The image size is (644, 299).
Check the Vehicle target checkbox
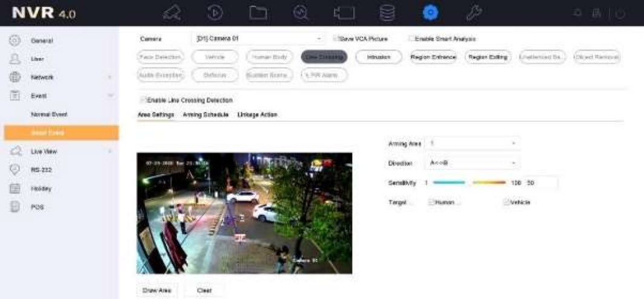[x=506, y=202]
